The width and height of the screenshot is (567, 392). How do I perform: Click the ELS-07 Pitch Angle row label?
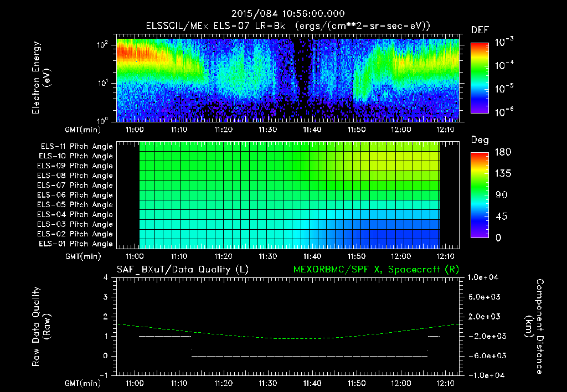pos(75,185)
